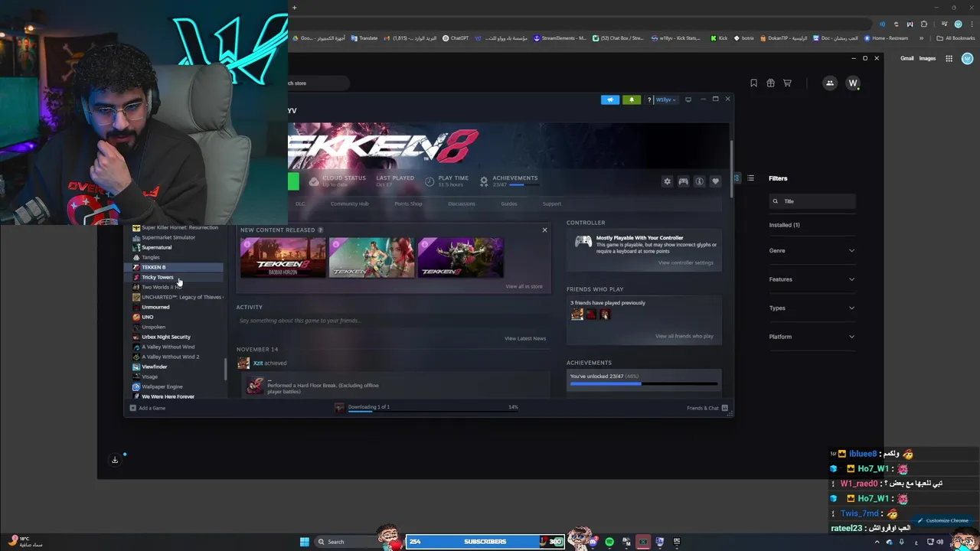Image resolution: width=980 pixels, height=551 pixels.
Task: Open All Bookmarks folder
Action: [x=956, y=37]
